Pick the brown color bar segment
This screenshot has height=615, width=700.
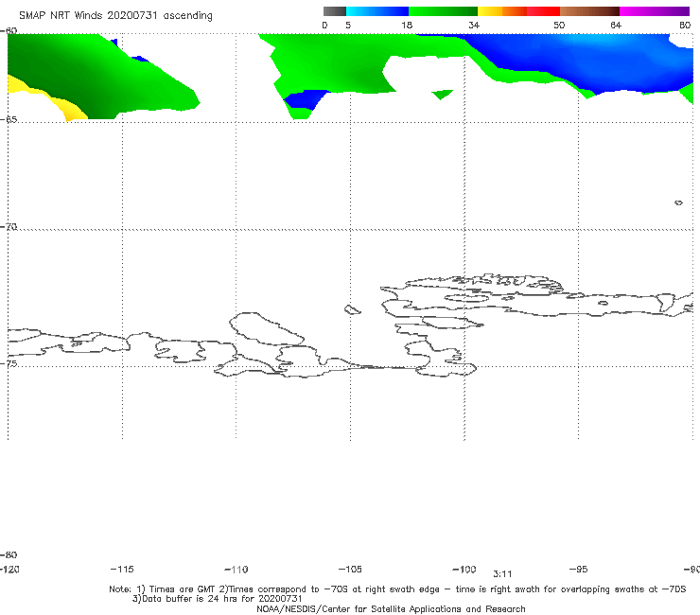pos(589,11)
